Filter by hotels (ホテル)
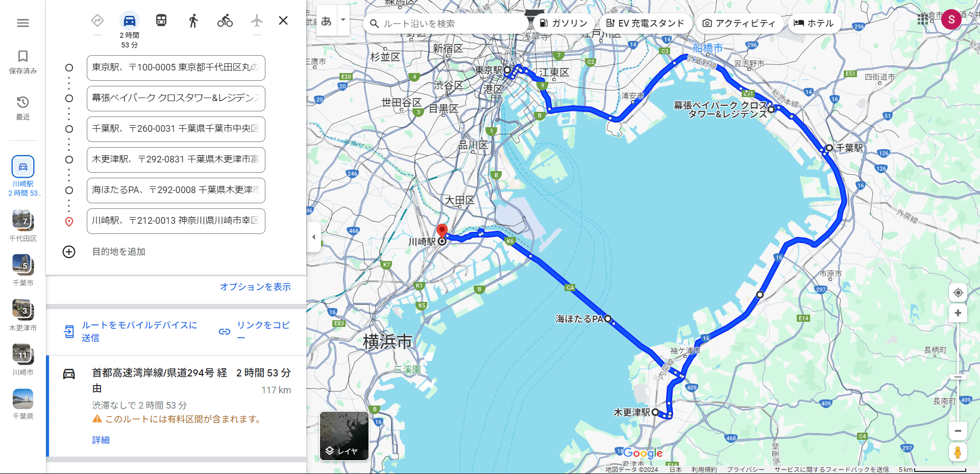 coord(814,23)
